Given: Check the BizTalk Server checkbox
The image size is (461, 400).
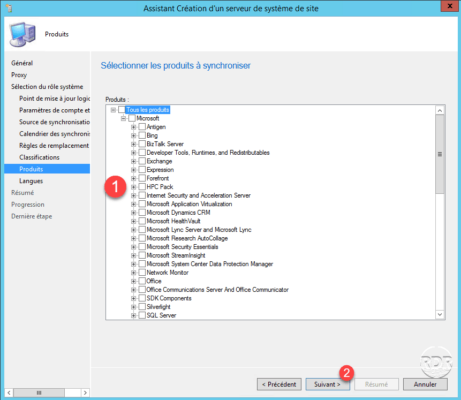Looking at the screenshot, I should point(142,144).
